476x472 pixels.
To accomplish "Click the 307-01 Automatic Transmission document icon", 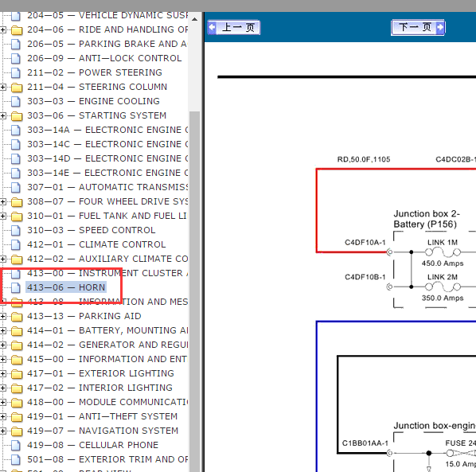I will point(16,187).
